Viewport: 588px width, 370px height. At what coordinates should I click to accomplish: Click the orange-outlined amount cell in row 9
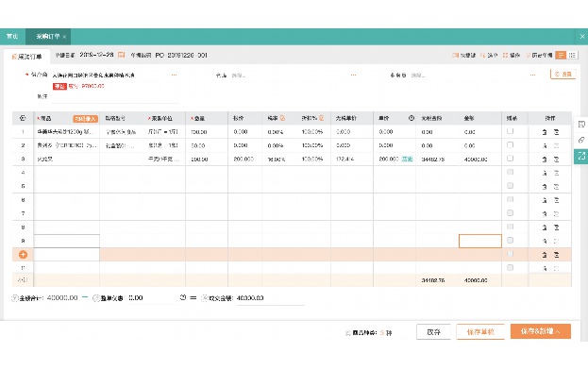480,241
